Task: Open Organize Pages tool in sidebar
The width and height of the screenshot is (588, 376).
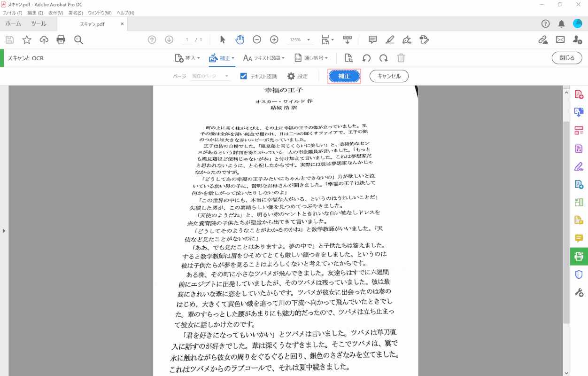Action: click(579, 130)
